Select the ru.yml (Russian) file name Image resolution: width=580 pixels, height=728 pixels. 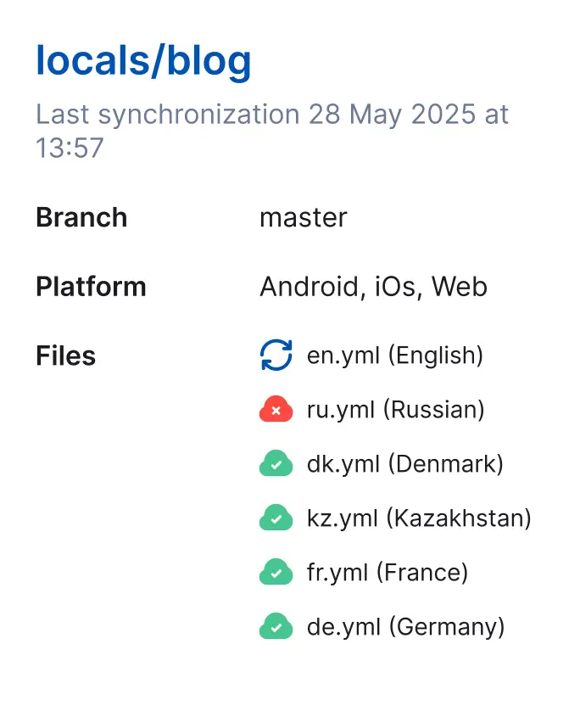tap(395, 410)
